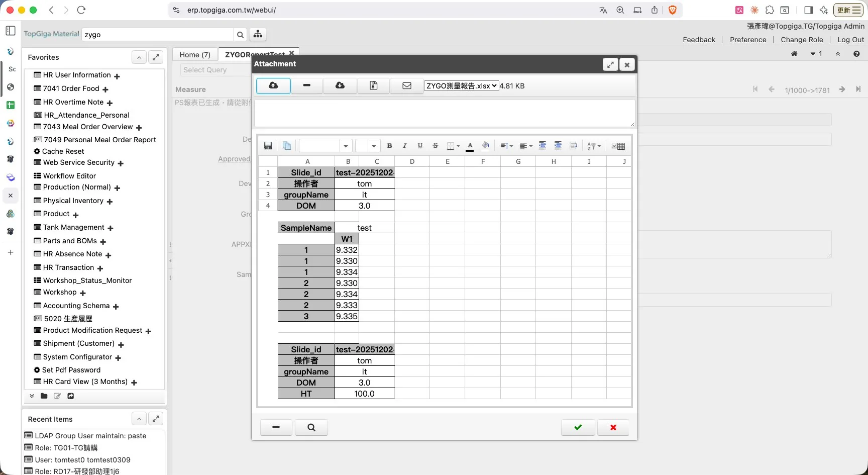Screen dimensions: 868x475
Task: Save the spreadsheet with the floppy disk icon
Action: pyautogui.click(x=268, y=145)
